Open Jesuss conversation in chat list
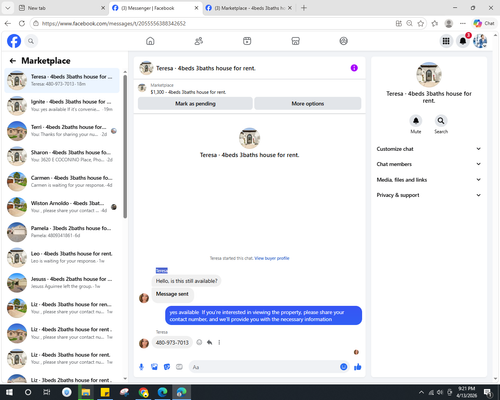This screenshot has width=500, height=400. (62, 283)
